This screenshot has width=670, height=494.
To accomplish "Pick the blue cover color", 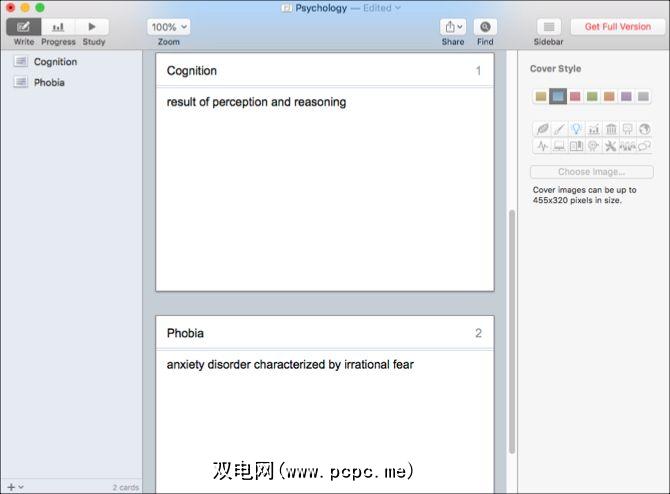I will (558, 96).
